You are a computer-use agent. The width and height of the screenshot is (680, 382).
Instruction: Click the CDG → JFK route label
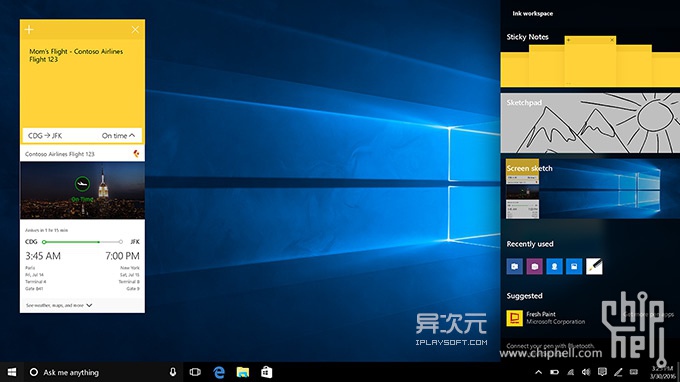point(45,136)
